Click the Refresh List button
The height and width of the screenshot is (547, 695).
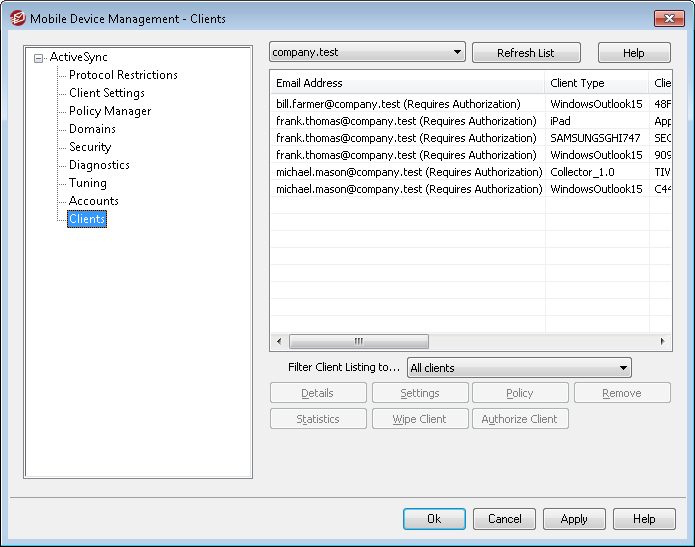(525, 53)
